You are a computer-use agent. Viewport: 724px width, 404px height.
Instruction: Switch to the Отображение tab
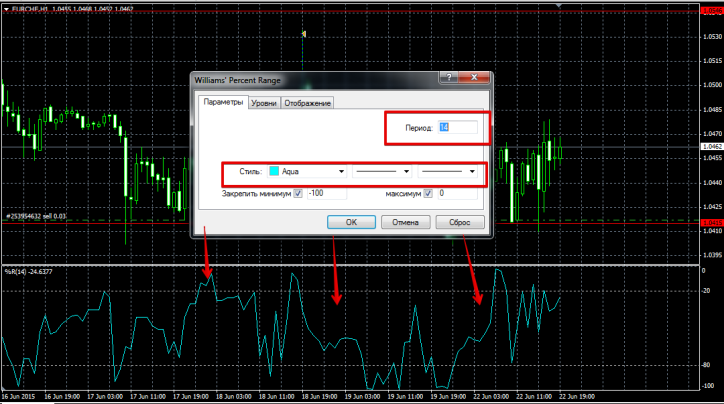(x=307, y=102)
